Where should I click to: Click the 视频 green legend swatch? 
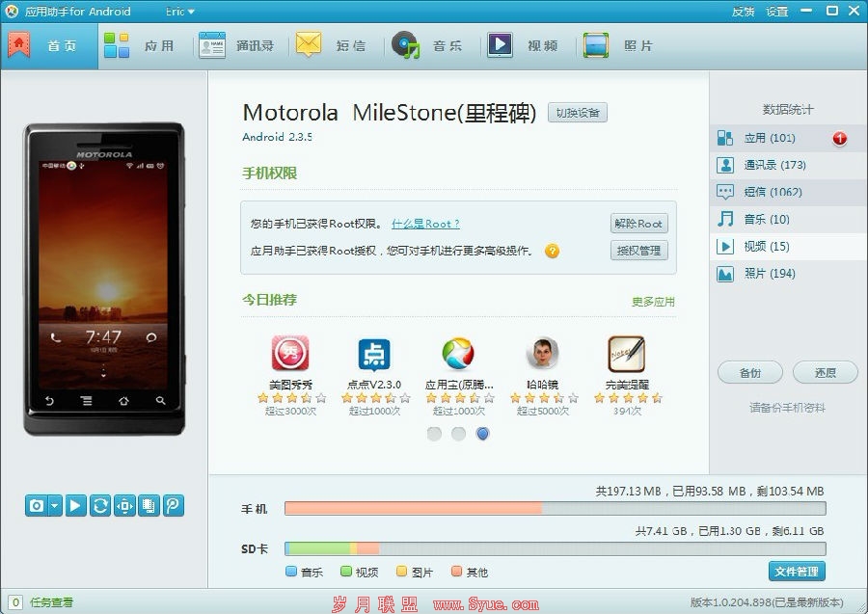pos(346,572)
